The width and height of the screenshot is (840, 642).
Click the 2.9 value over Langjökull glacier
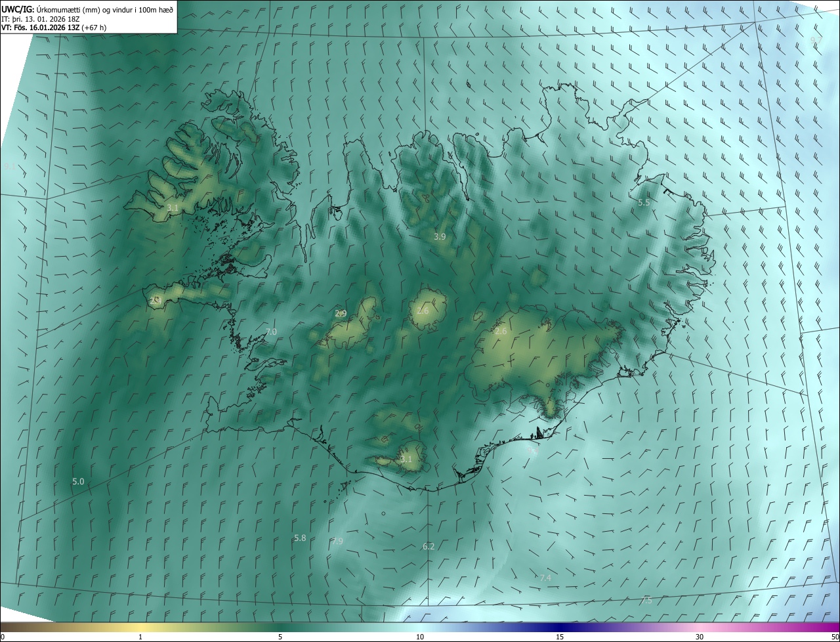tap(341, 314)
